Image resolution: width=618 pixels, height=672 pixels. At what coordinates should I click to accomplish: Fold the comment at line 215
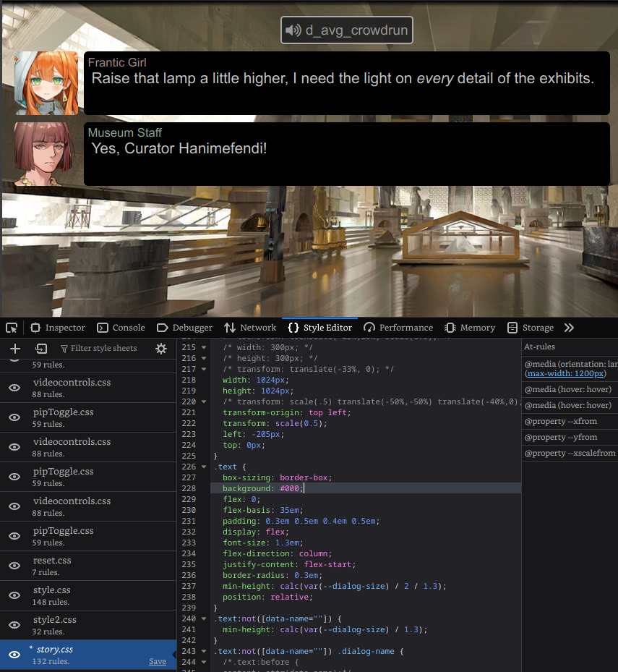tap(204, 347)
